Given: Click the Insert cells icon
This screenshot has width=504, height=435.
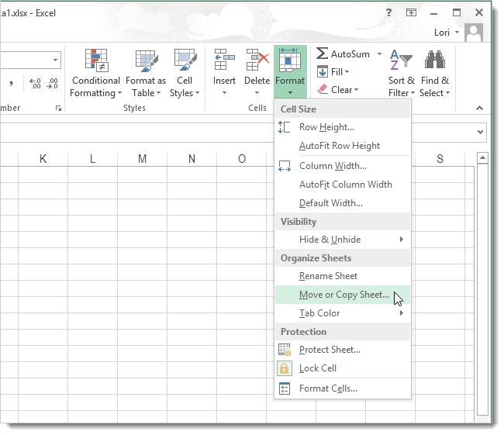Looking at the screenshot, I should 224,60.
